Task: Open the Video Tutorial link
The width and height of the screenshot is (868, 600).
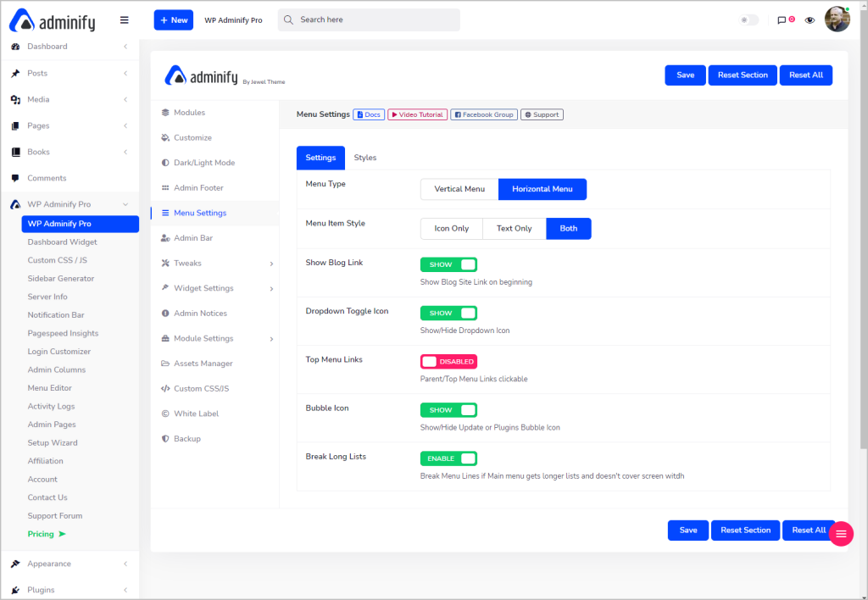Action: coord(417,114)
